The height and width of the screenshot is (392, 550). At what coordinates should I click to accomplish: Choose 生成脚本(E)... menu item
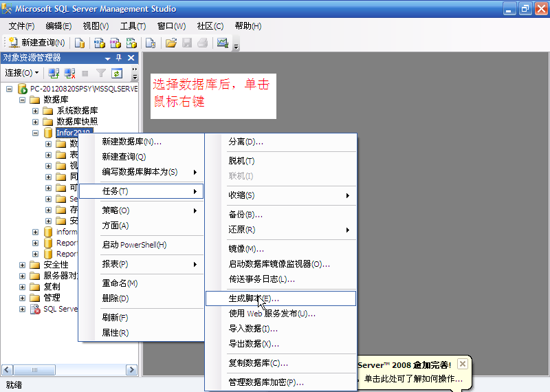click(280, 298)
